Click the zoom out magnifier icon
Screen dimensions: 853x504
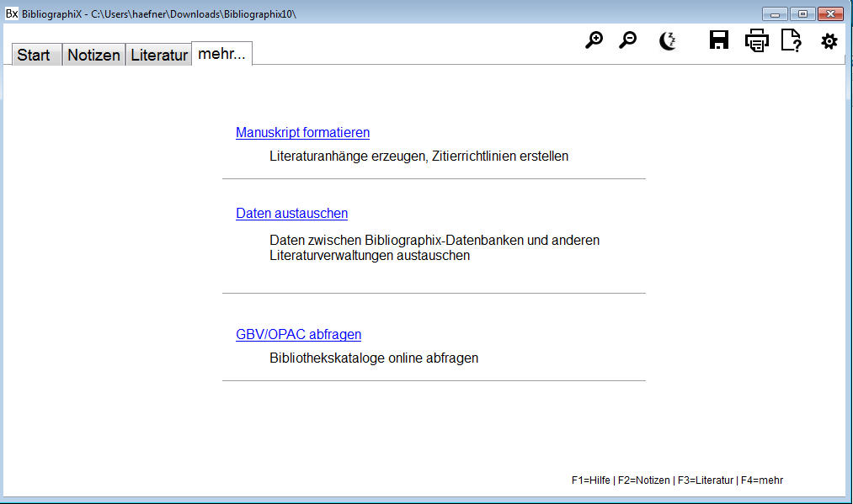click(x=628, y=40)
